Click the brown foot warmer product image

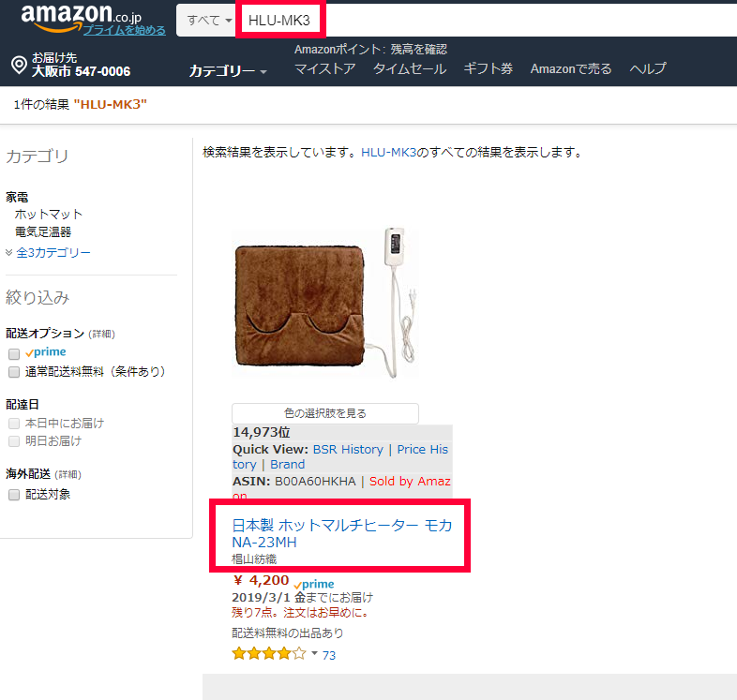(325, 304)
